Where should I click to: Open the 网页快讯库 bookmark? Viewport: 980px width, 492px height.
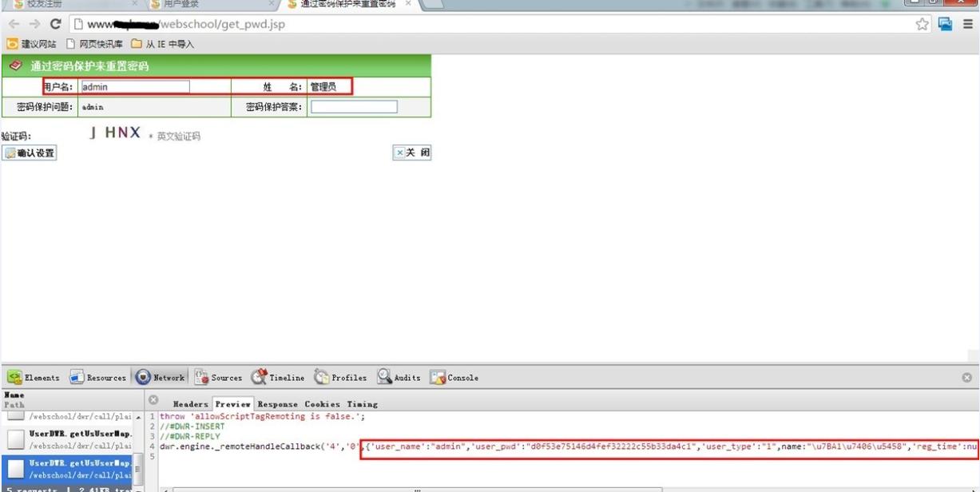coord(95,44)
